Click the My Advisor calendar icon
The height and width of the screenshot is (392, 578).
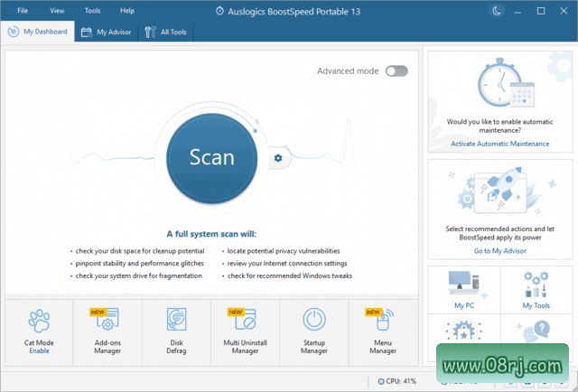coord(87,33)
